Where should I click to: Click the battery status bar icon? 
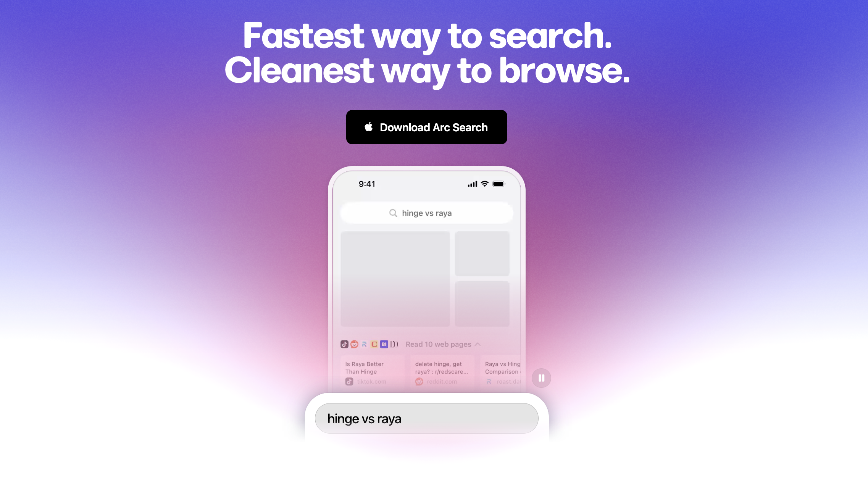pyautogui.click(x=500, y=183)
